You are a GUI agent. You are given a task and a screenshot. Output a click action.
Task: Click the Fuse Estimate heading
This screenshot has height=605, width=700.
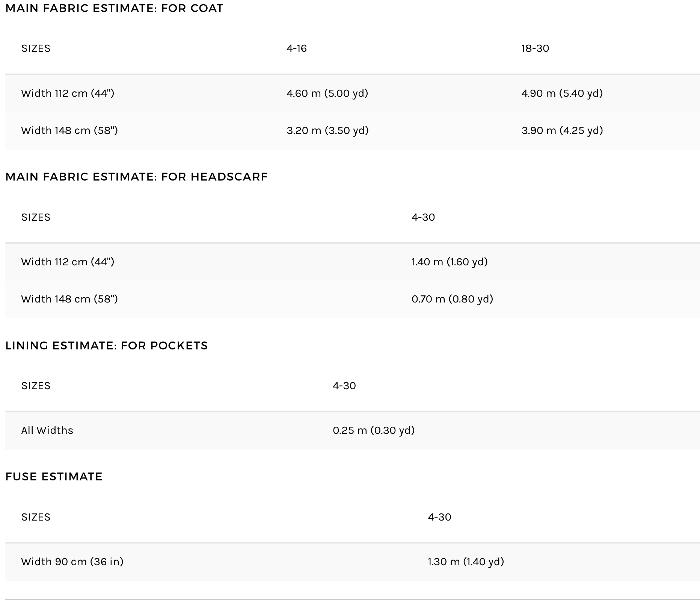(54, 476)
